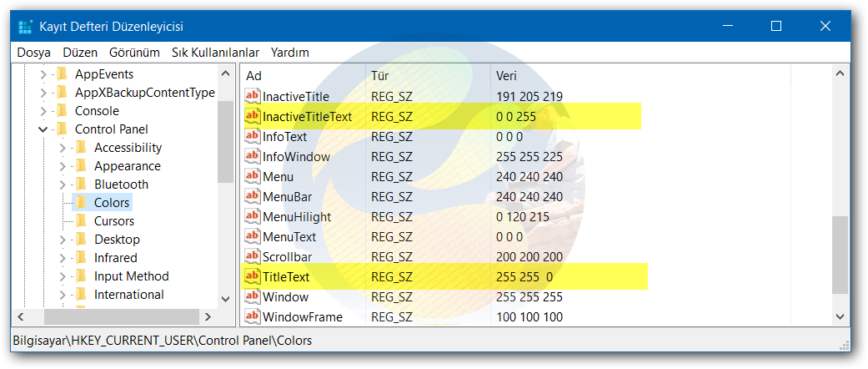Select the InactiveTitleText value name
Viewport: 868px width, 369px height.
307,117
